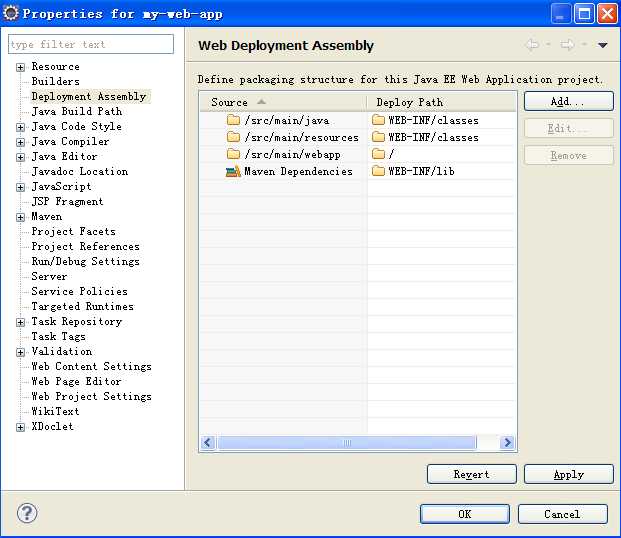Viewport: 621px width, 538px height.
Task: Open the Project Facets page
Action: click(x=73, y=231)
